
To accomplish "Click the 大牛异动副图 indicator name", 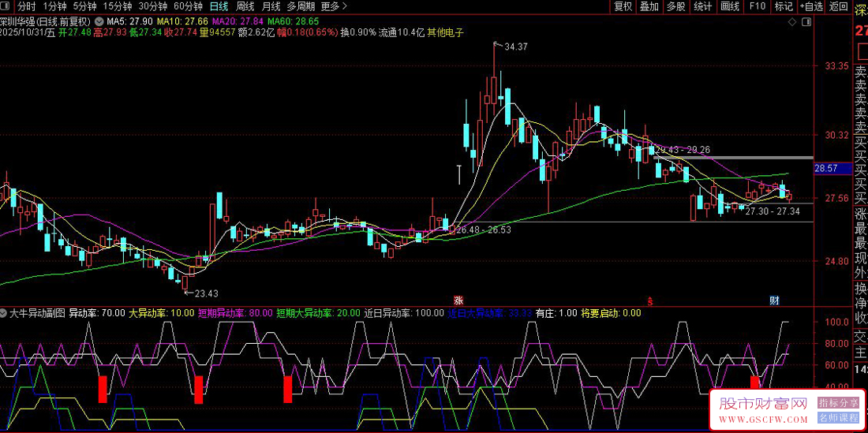I will [38, 313].
